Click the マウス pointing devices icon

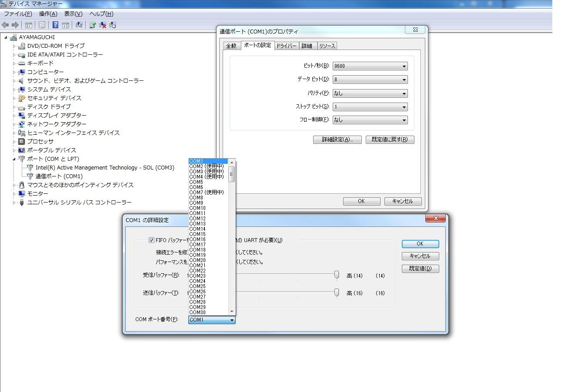[22, 185]
